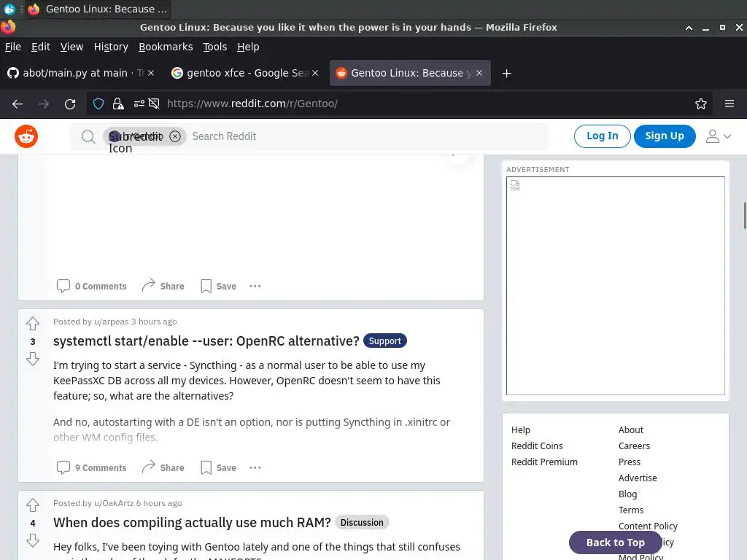
Task: Visit u/arpeas profile
Action: (112, 322)
